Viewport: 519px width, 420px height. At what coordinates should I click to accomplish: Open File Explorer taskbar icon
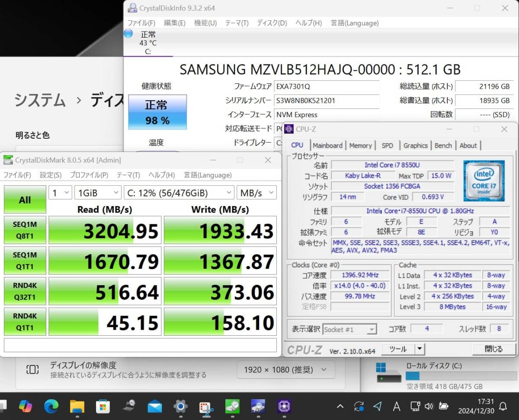tap(77, 406)
